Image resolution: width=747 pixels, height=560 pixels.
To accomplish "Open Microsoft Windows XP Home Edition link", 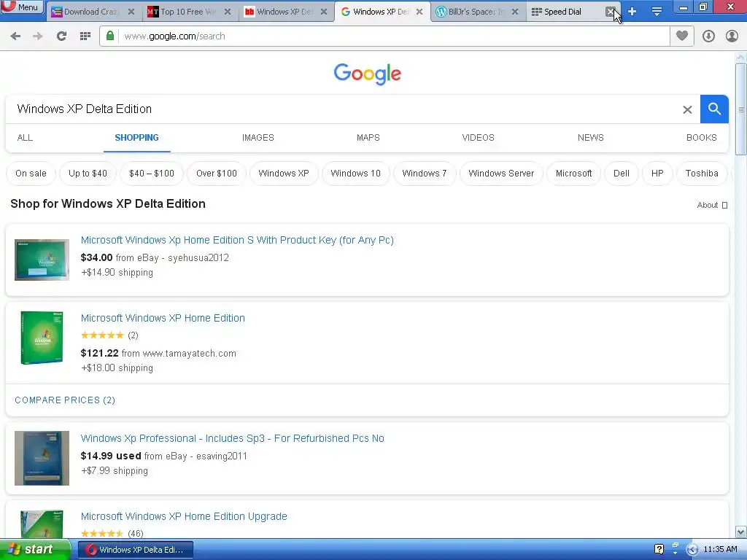I will point(163,318).
